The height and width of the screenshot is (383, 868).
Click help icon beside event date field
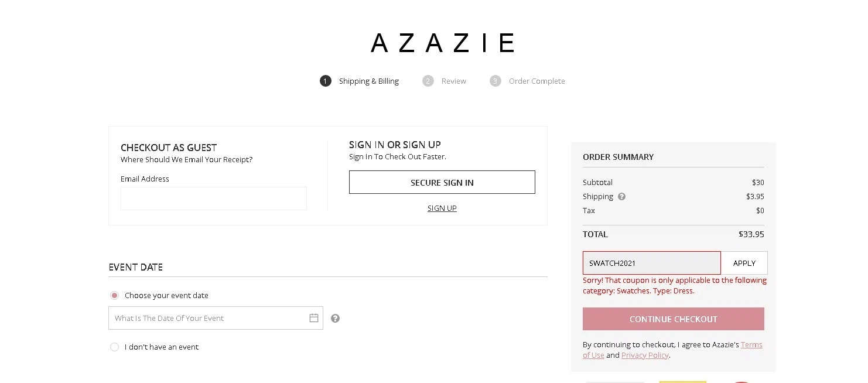point(335,318)
